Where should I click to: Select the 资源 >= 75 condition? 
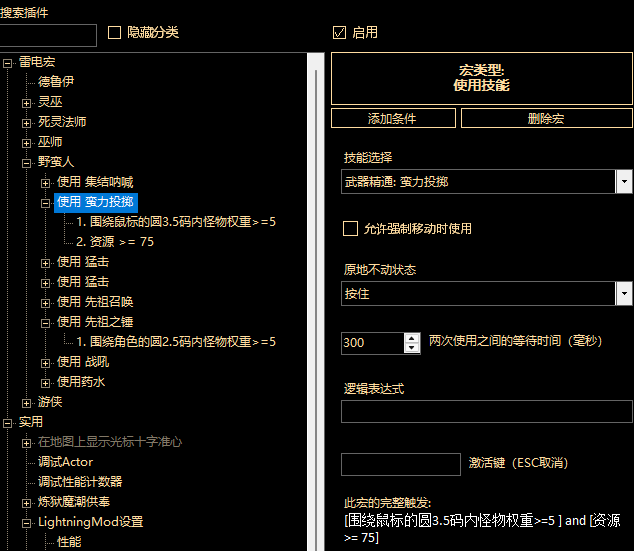tap(114, 242)
